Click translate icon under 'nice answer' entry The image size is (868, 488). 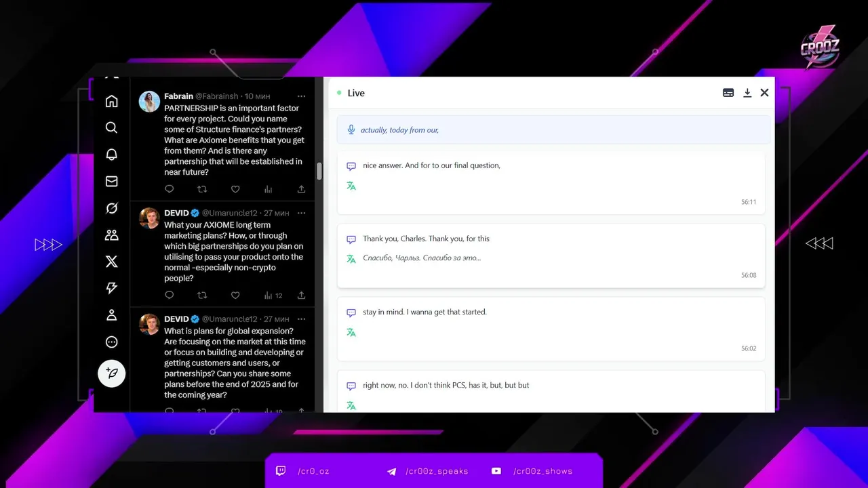(351, 186)
